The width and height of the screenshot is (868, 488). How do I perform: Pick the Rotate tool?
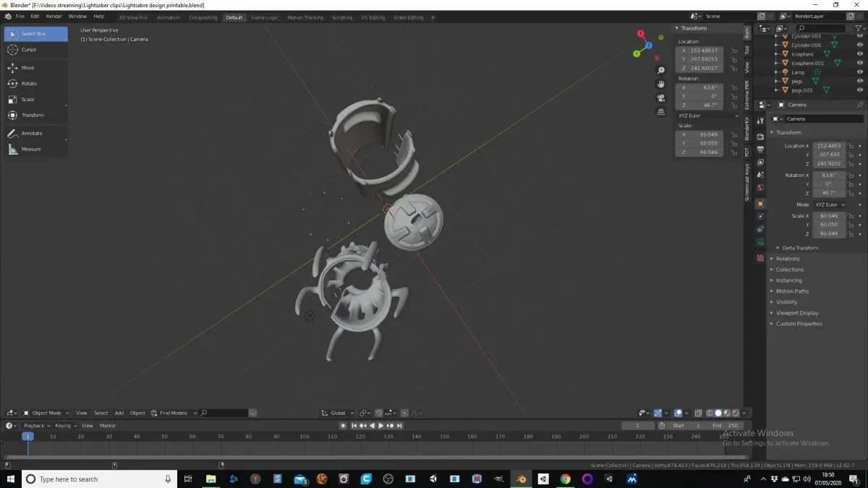pyautogui.click(x=36, y=83)
